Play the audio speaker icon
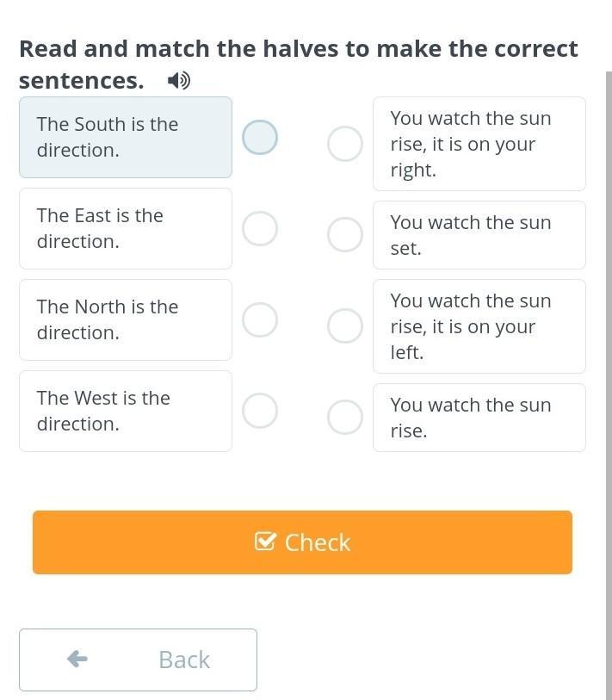The width and height of the screenshot is (612, 700). [179, 81]
